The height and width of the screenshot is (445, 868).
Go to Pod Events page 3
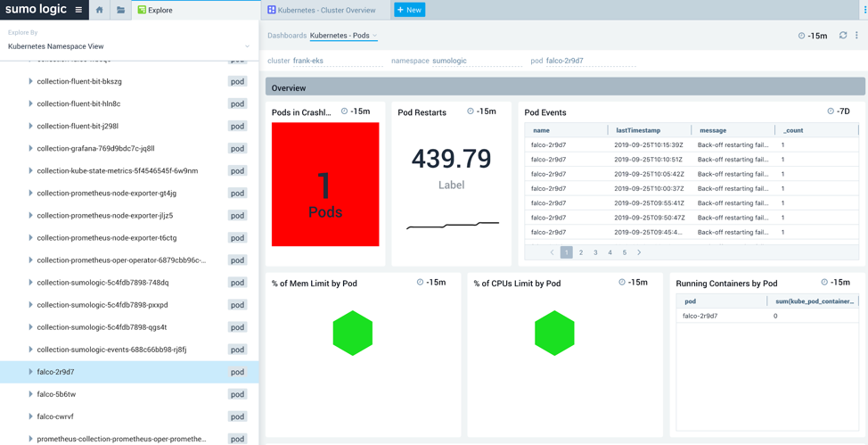[595, 252]
